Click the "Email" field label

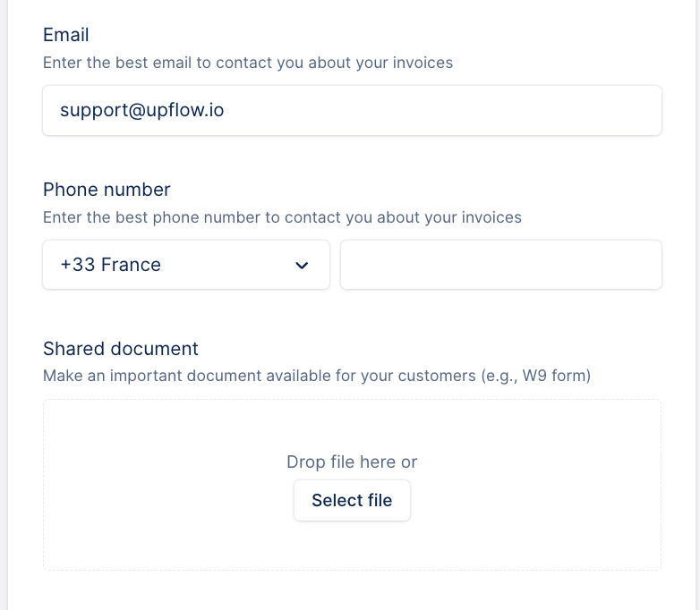(x=66, y=35)
